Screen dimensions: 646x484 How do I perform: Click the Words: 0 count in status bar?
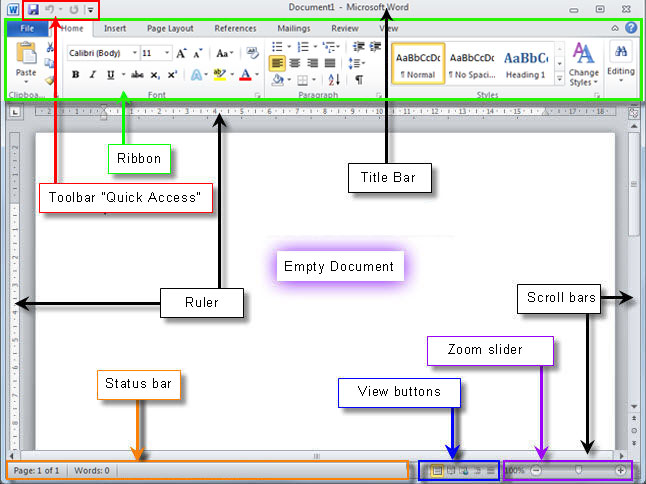coord(91,470)
